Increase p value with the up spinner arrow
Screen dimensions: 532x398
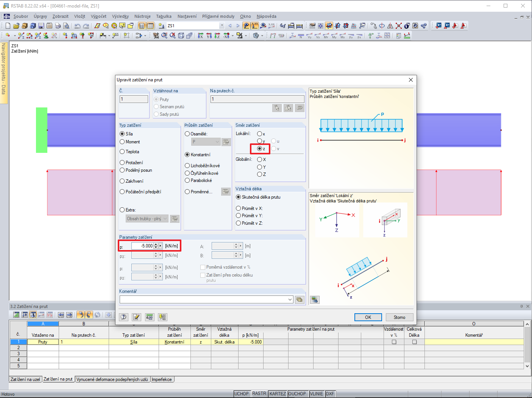tap(156, 244)
